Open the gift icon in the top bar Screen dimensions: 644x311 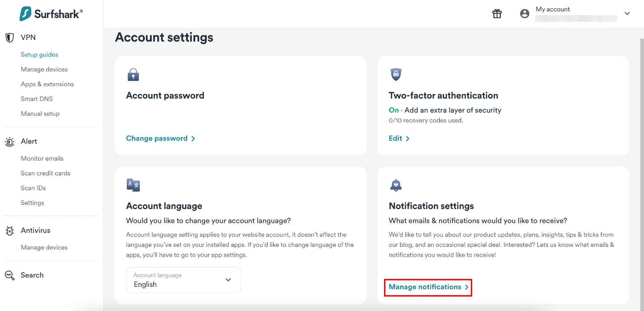[x=497, y=14]
